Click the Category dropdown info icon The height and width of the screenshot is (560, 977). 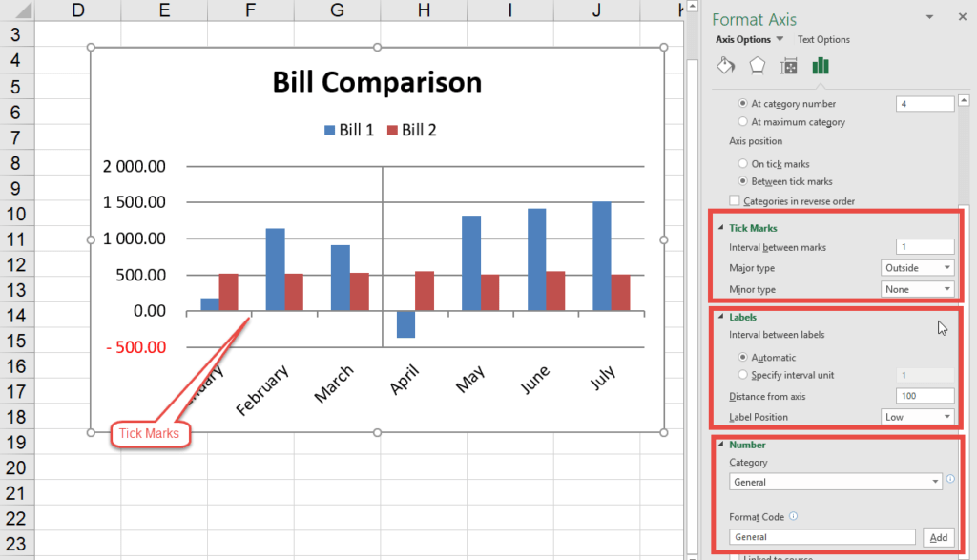pyautogui.click(x=951, y=478)
